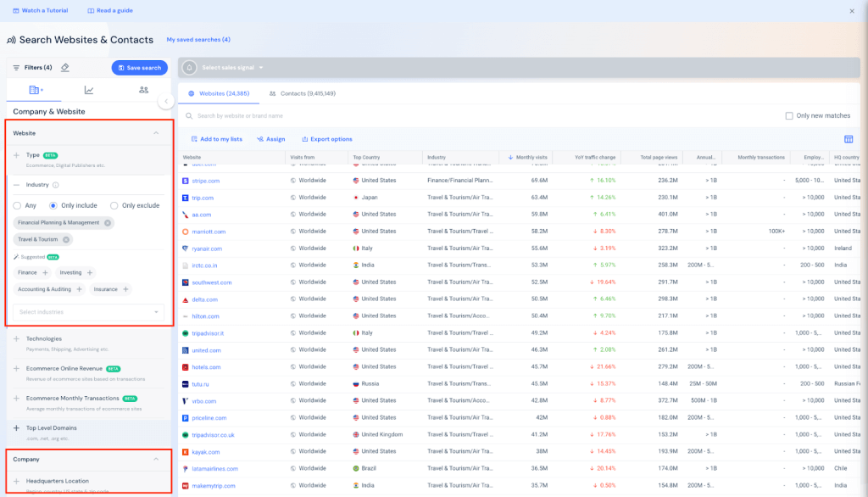Close the top tutorial banner
868x497 pixels.
click(852, 11)
